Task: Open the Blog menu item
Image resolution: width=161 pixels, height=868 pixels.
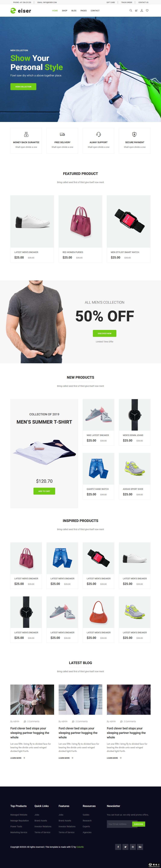Action: point(74,10)
